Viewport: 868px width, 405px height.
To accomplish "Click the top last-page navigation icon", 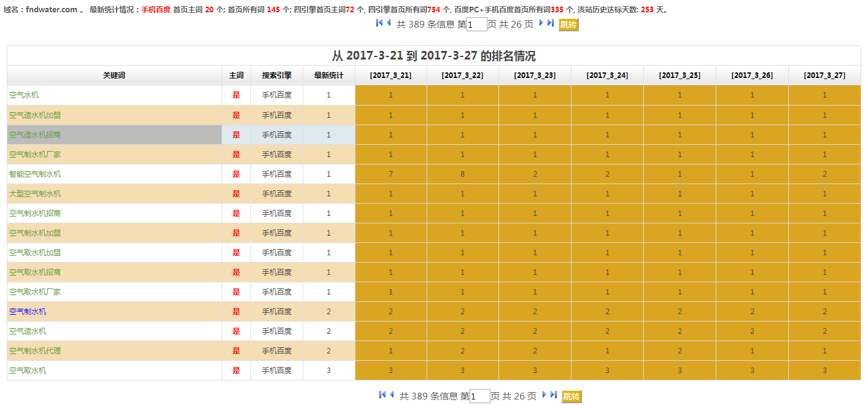I will [551, 23].
